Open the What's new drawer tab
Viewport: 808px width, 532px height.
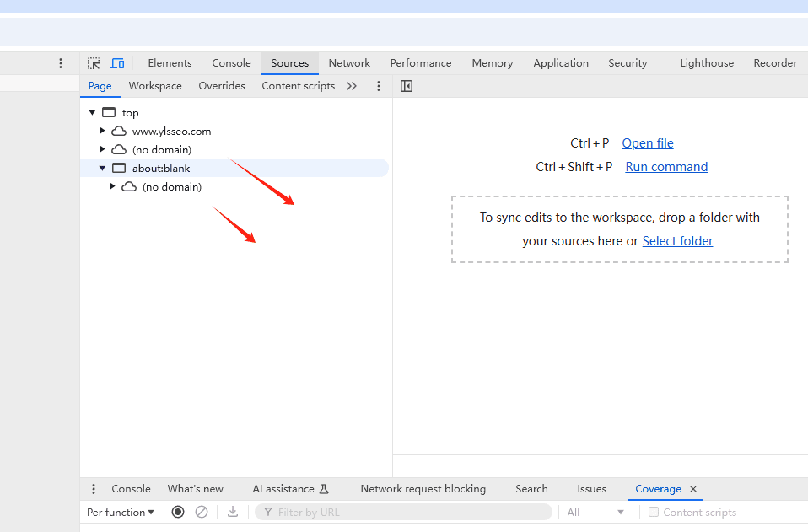[196, 489]
